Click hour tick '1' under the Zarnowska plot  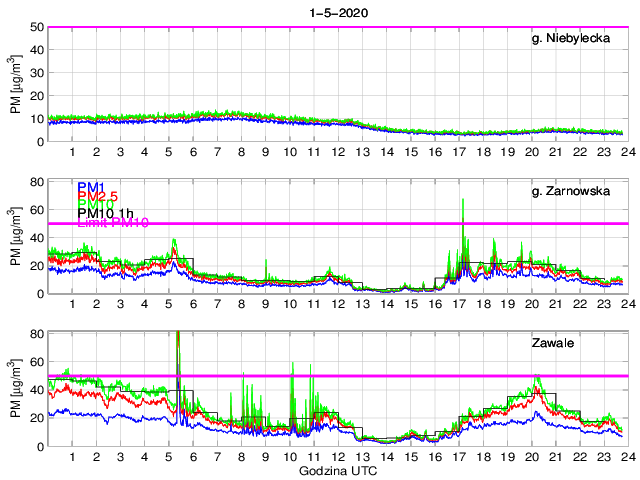[x=73, y=305]
